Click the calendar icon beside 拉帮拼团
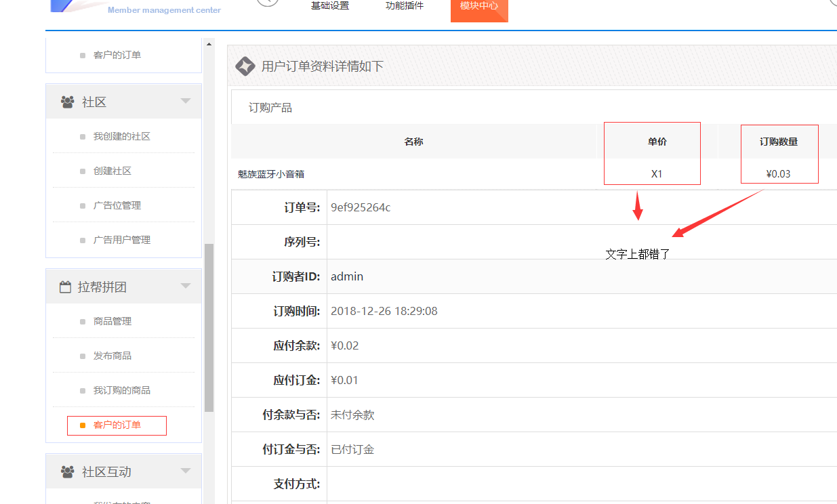837x504 pixels. [65, 287]
